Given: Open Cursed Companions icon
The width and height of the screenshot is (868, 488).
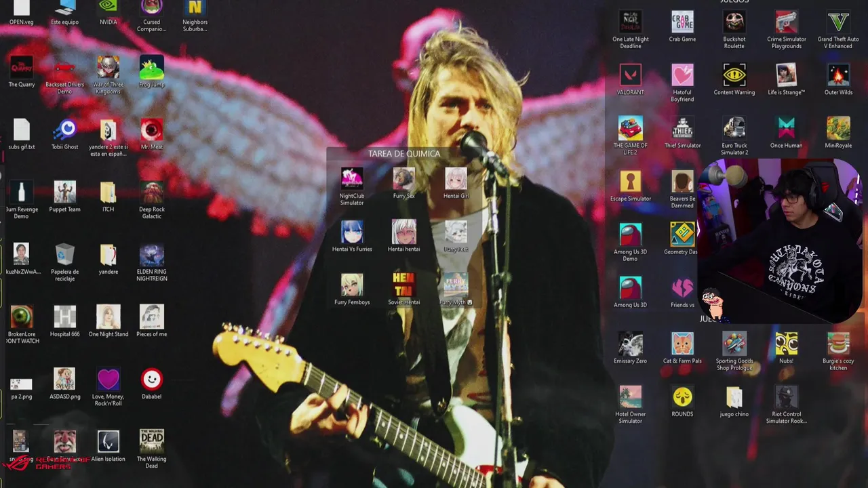Looking at the screenshot, I should (151, 8).
